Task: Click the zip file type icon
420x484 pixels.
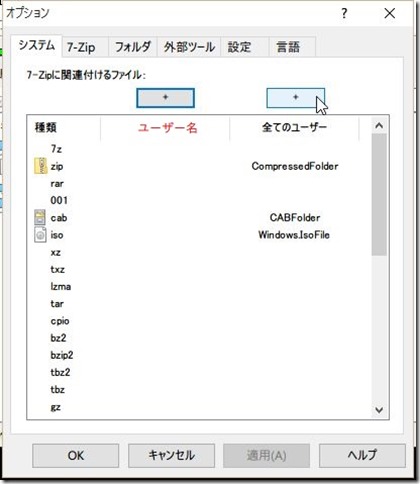Action: (40, 166)
